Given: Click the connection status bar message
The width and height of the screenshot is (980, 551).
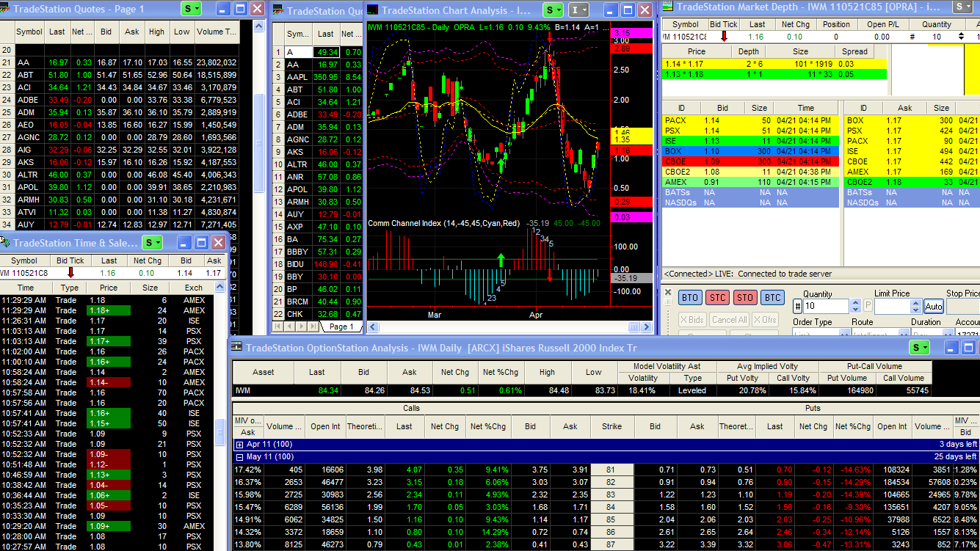Looking at the screenshot, I should pyautogui.click(x=748, y=274).
